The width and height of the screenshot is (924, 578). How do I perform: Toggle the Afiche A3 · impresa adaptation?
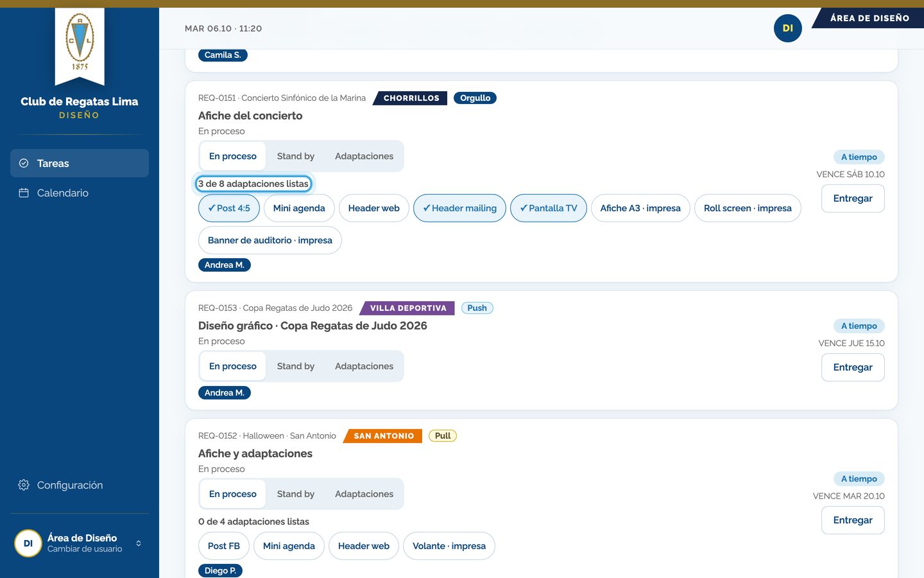click(x=640, y=208)
